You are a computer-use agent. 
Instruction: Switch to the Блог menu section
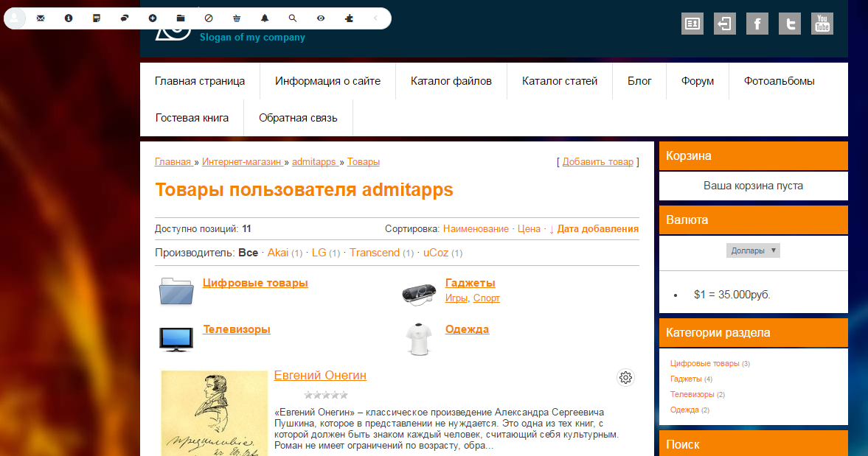click(x=639, y=81)
